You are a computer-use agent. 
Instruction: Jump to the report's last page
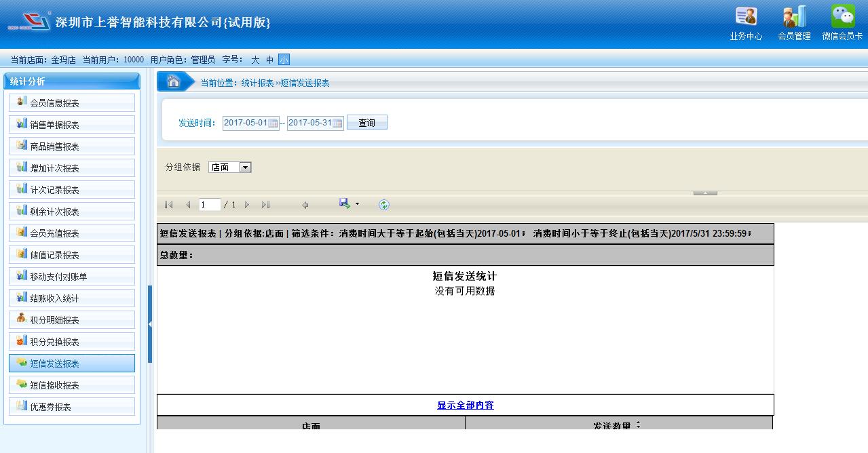click(x=265, y=205)
